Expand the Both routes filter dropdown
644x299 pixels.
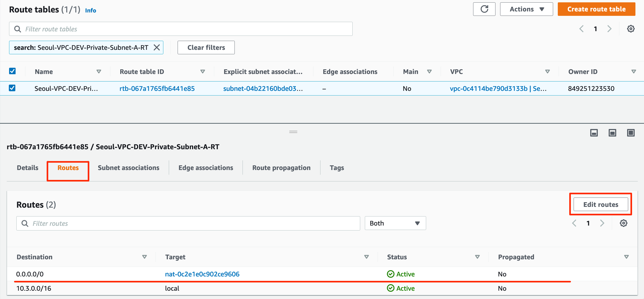pyautogui.click(x=395, y=223)
